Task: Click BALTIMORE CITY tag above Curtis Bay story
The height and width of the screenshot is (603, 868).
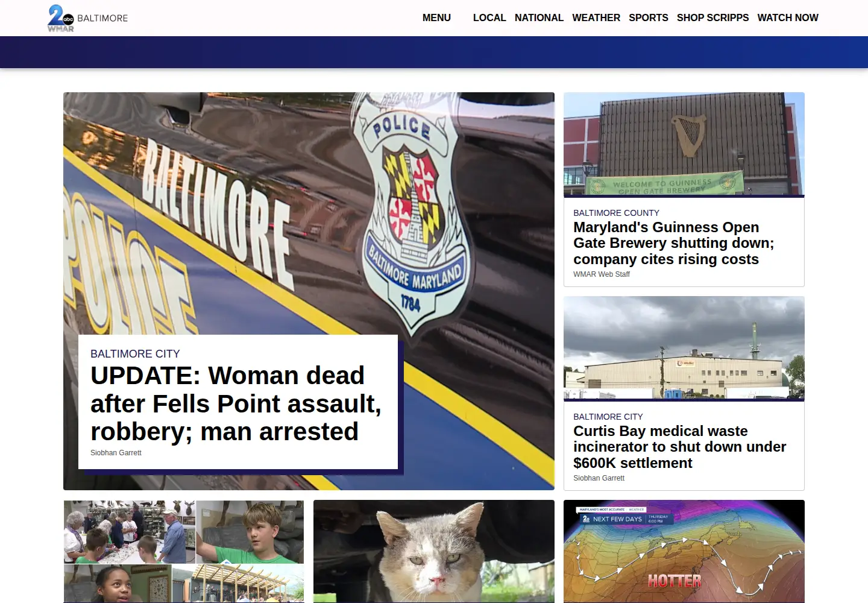Action: tap(608, 417)
